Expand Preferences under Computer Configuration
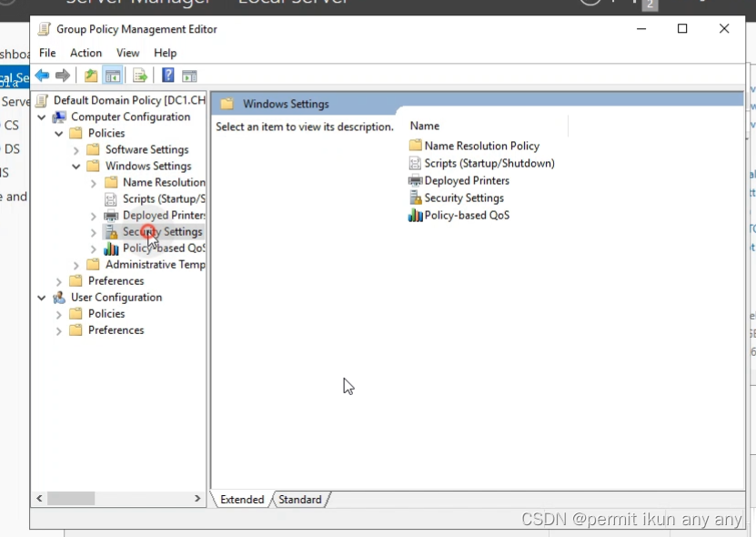756x537 pixels. 59,281
